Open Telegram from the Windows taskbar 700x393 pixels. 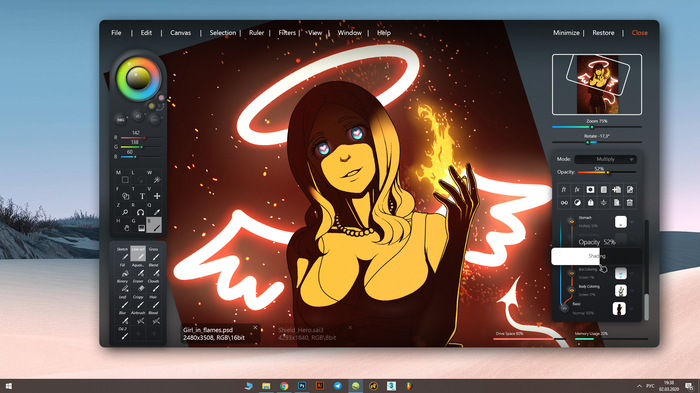coord(338,386)
